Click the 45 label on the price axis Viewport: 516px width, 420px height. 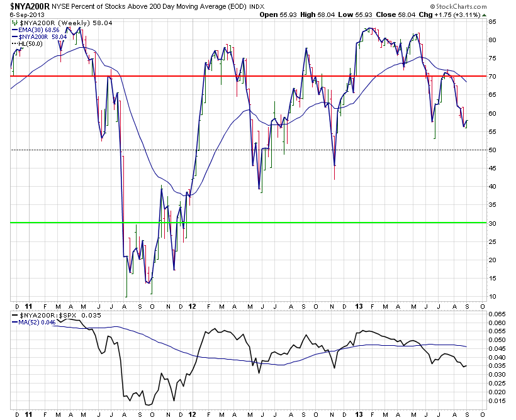492,168
